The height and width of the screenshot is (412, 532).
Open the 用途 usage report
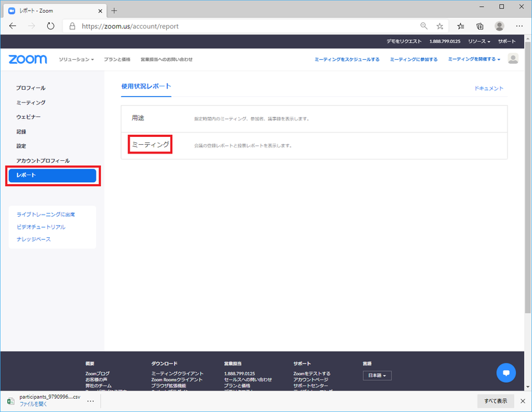(138, 118)
